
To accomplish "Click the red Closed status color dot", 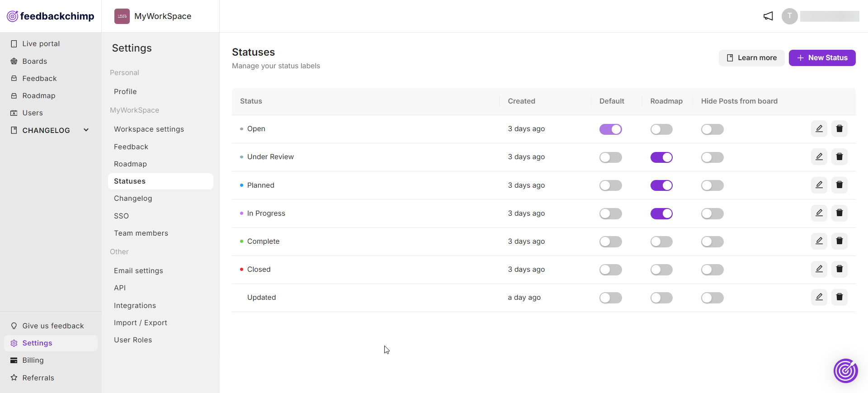I will click(x=241, y=270).
